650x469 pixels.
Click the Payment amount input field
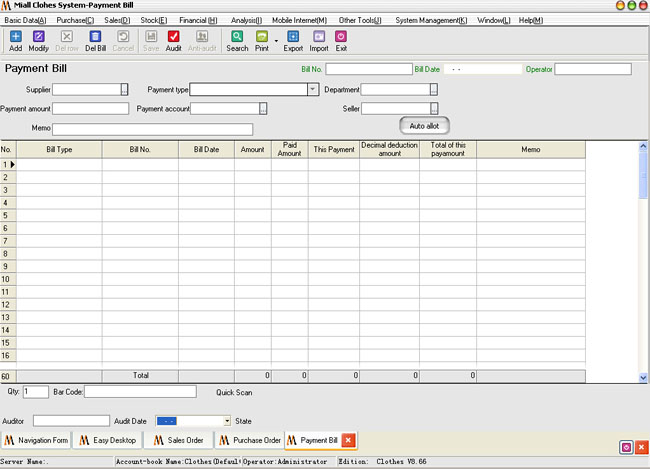90,109
